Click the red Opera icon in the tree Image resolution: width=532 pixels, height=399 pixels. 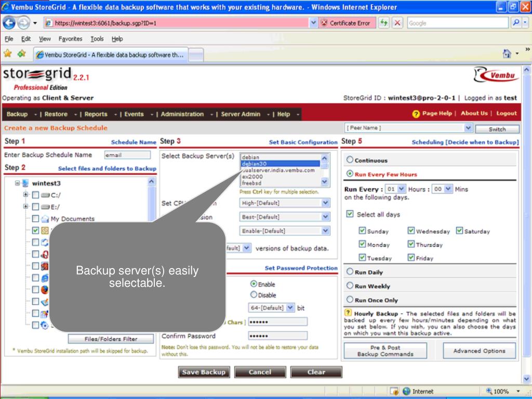pos(45,254)
